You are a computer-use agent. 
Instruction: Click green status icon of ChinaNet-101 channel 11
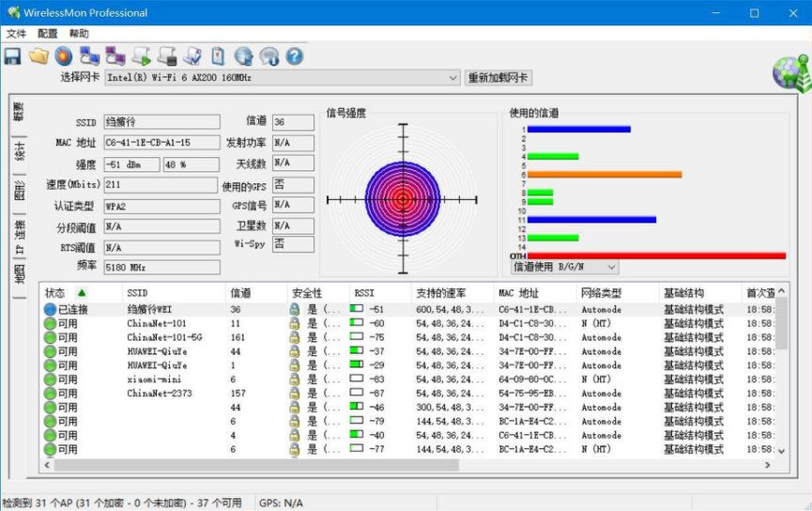coord(50,323)
